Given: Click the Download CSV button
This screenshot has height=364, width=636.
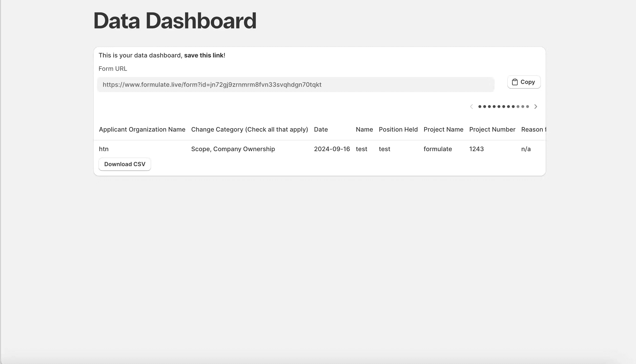Looking at the screenshot, I should 125,164.
